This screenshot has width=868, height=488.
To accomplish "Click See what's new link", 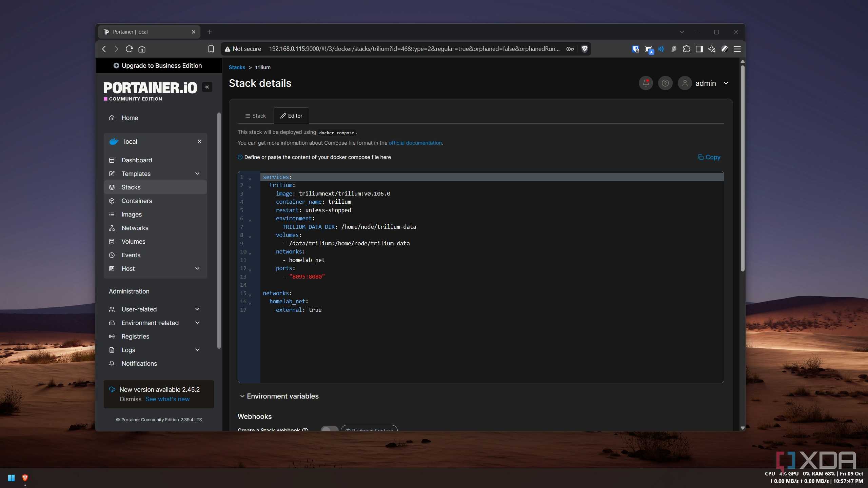I will 167,399.
